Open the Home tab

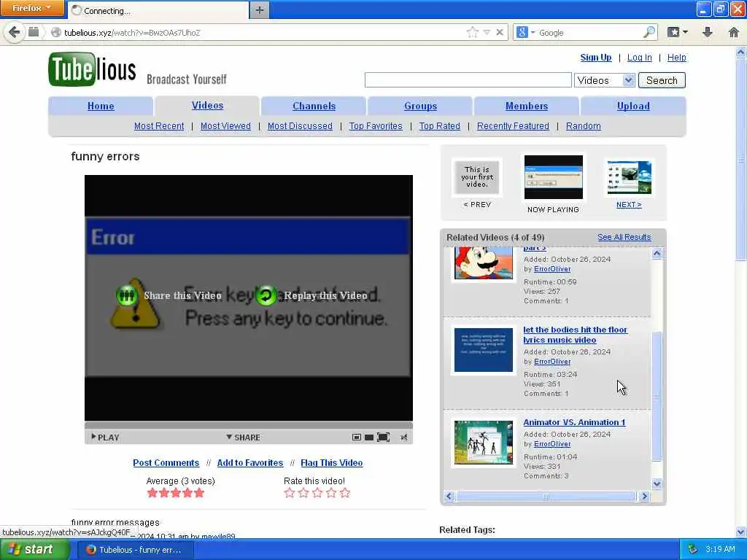pyautogui.click(x=101, y=106)
